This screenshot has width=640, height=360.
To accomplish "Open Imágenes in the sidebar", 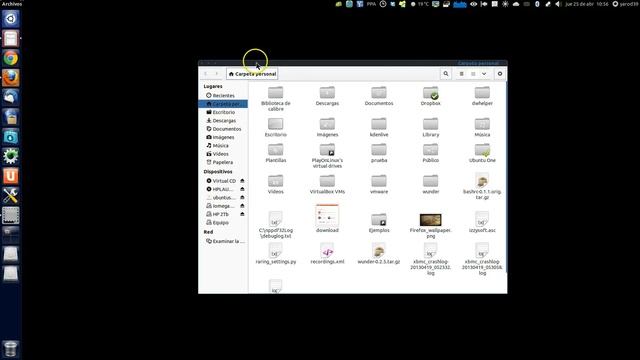I will coord(223,138).
